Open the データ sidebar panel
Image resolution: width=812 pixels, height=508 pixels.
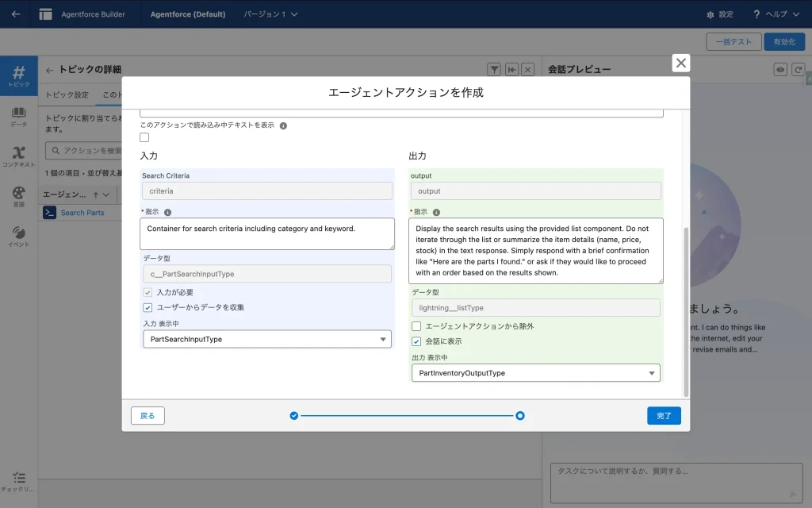[19, 117]
